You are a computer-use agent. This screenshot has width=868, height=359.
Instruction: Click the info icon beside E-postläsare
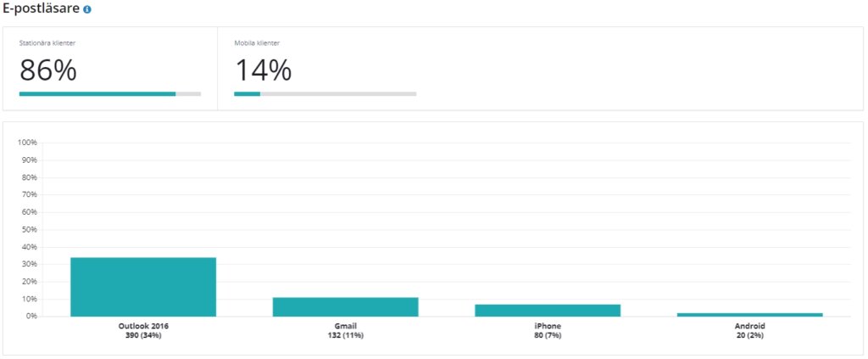87,9
